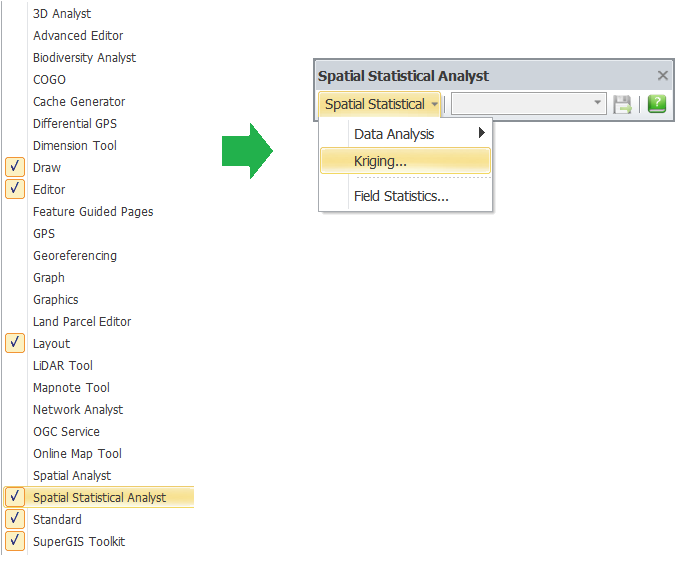675x566 pixels.
Task: Turn on the LiDAR Tool toolbar
Action: point(63,366)
